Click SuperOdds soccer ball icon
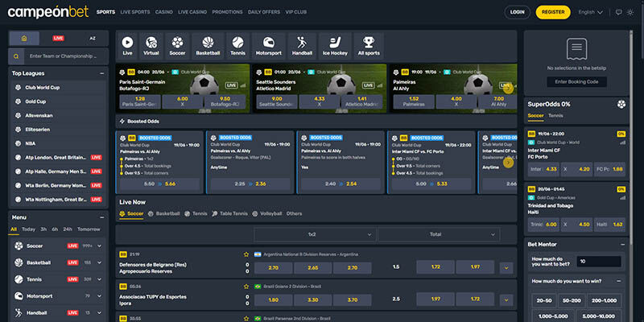 tap(621, 105)
